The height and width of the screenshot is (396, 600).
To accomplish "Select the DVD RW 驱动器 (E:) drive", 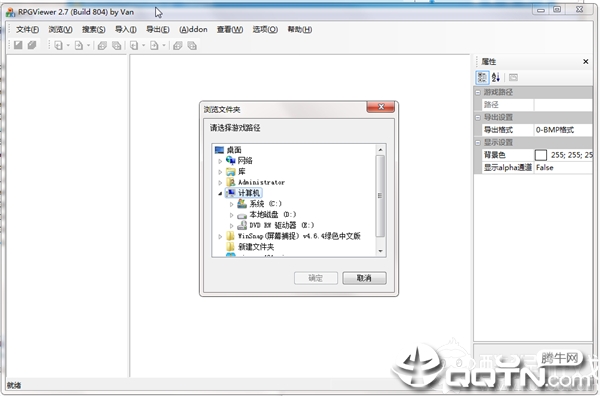I will (x=282, y=225).
